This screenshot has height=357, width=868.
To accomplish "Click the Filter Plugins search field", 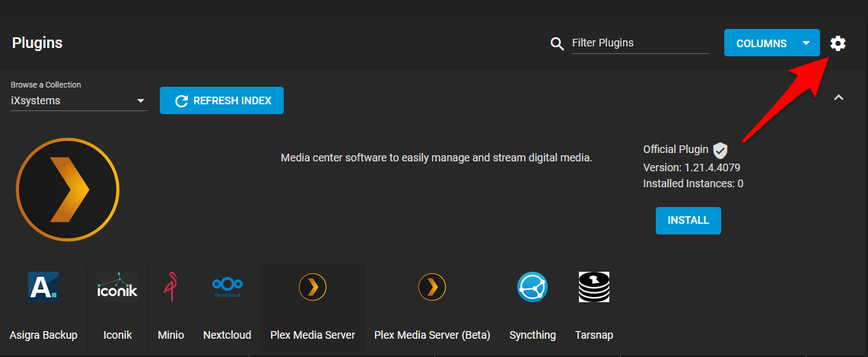I will (x=639, y=43).
